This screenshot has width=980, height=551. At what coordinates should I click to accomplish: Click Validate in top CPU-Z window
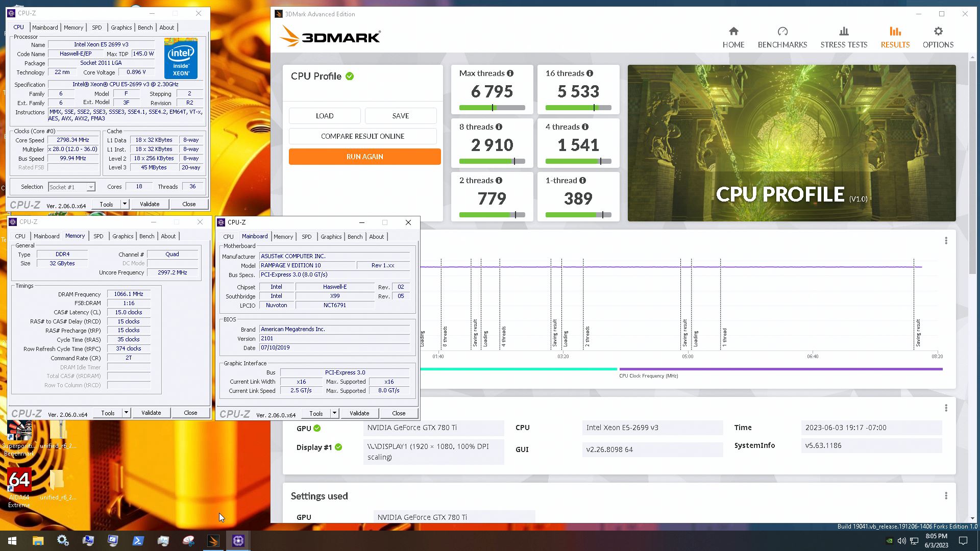[150, 204]
